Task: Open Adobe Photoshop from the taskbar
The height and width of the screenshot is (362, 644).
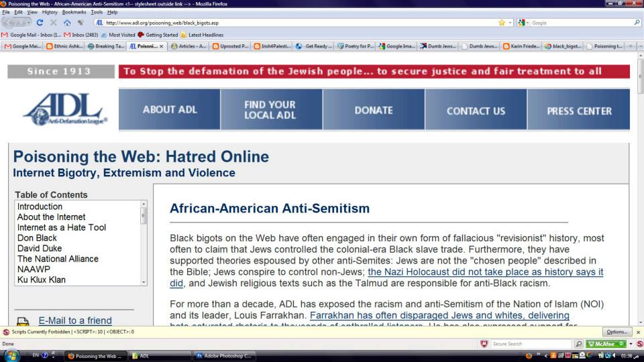Action: [225, 355]
